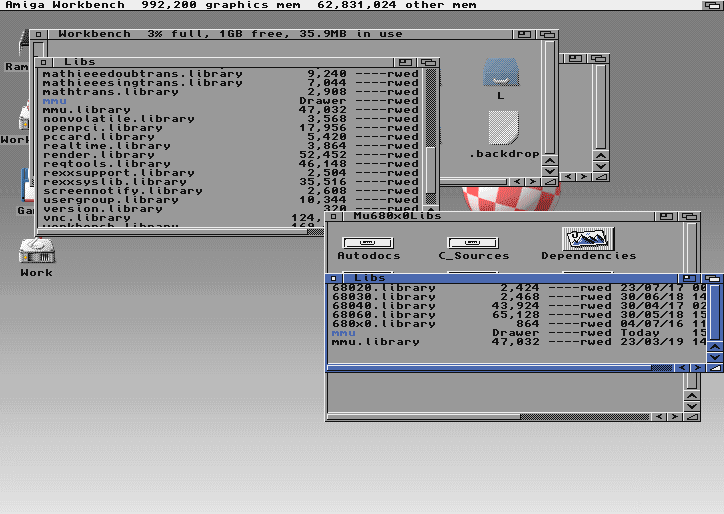724x514 pixels.
Task: Select blue mmu drawer in active Libs window
Action: 344,333
